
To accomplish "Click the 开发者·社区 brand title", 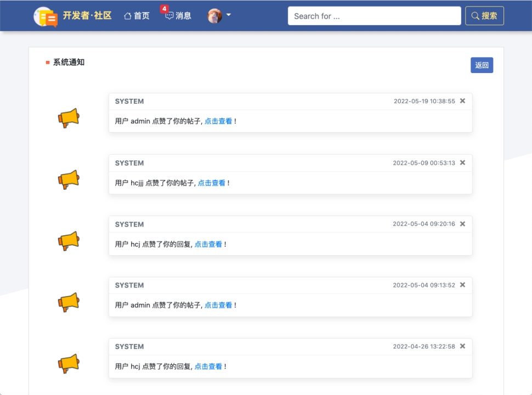I will (87, 15).
